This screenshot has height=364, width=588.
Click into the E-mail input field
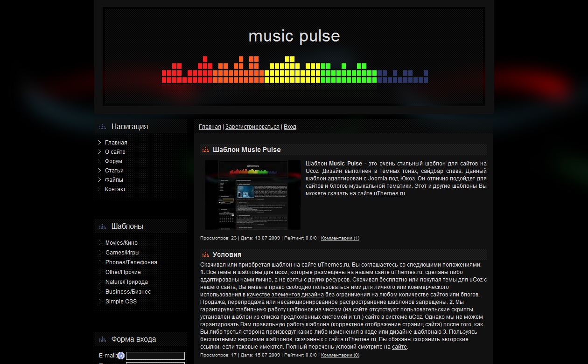pos(155,356)
